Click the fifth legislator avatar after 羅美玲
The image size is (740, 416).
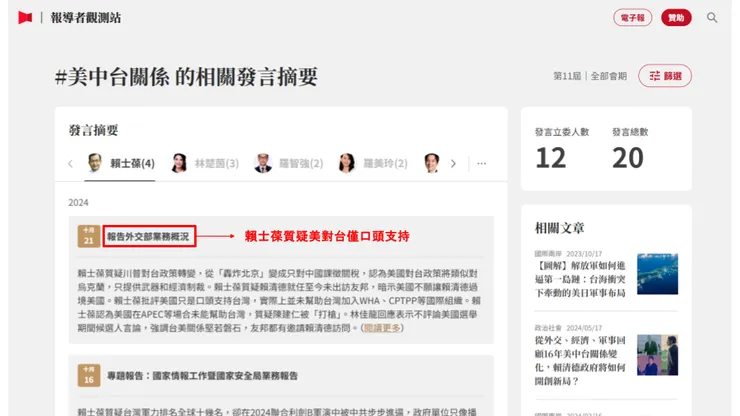431,163
